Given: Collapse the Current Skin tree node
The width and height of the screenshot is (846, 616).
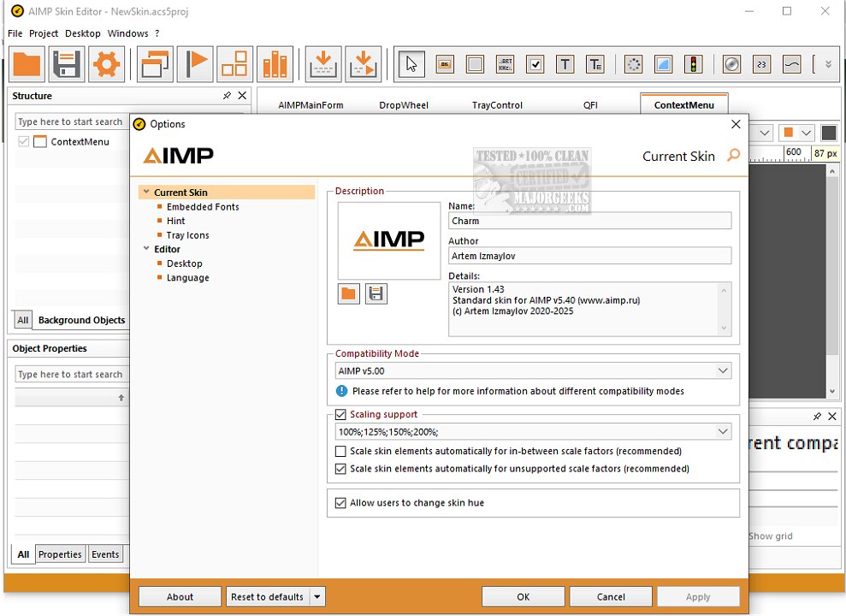Looking at the screenshot, I should click(146, 192).
